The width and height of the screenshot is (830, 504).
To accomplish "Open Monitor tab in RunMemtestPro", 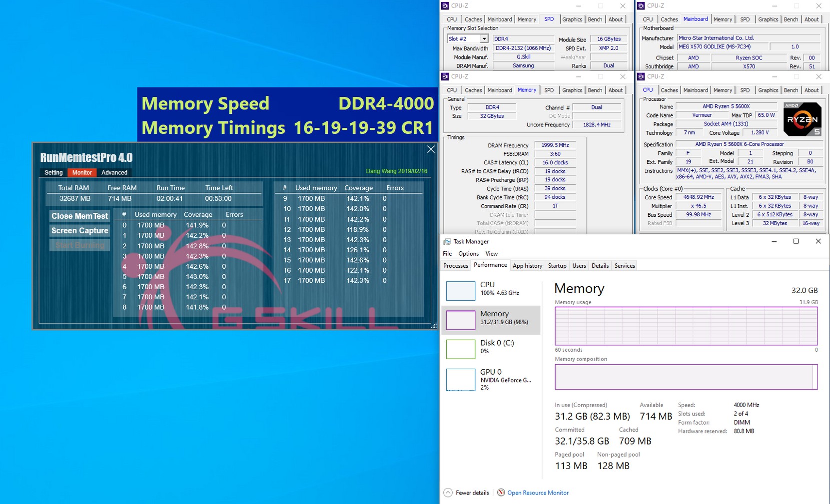I will click(x=82, y=172).
